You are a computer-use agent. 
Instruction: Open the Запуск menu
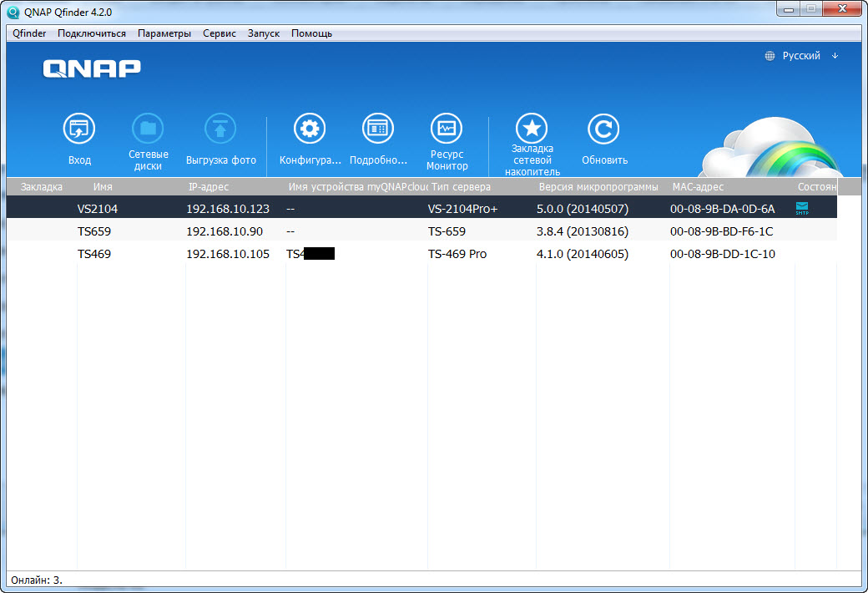[264, 33]
